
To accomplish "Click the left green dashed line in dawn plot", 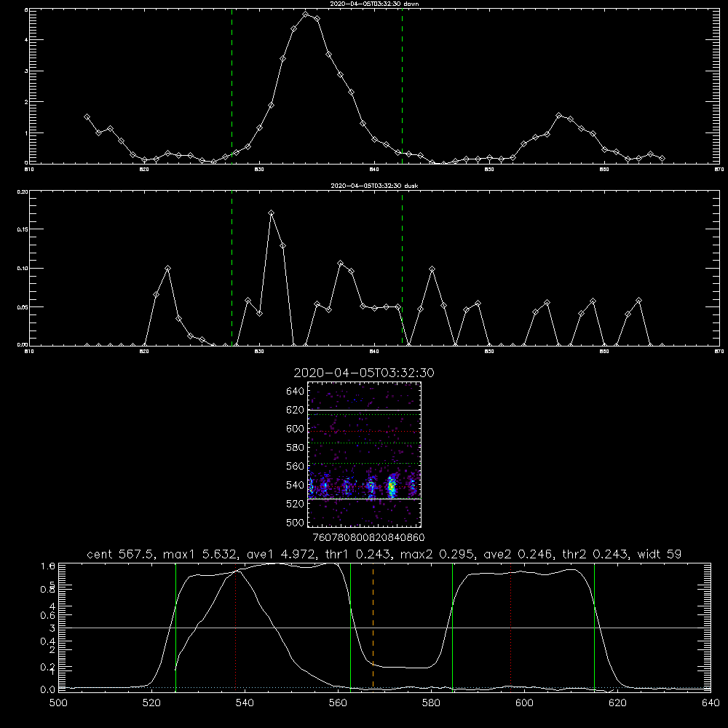I will 232,86.
